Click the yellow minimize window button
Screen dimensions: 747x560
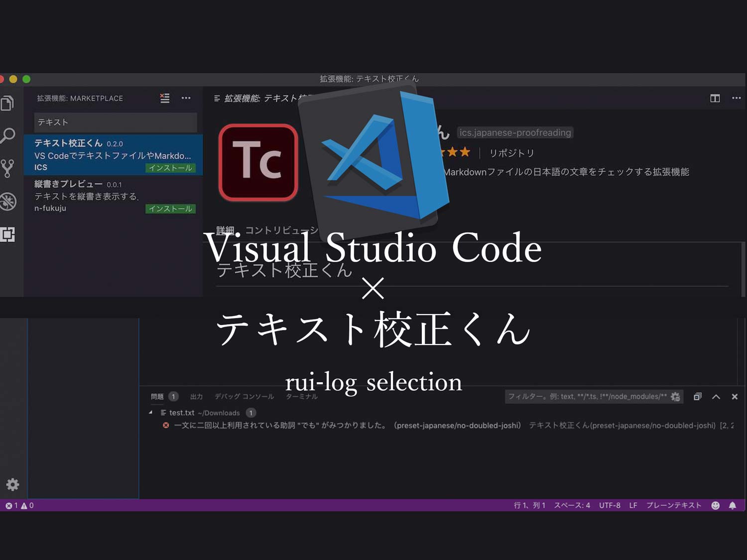pos(13,79)
